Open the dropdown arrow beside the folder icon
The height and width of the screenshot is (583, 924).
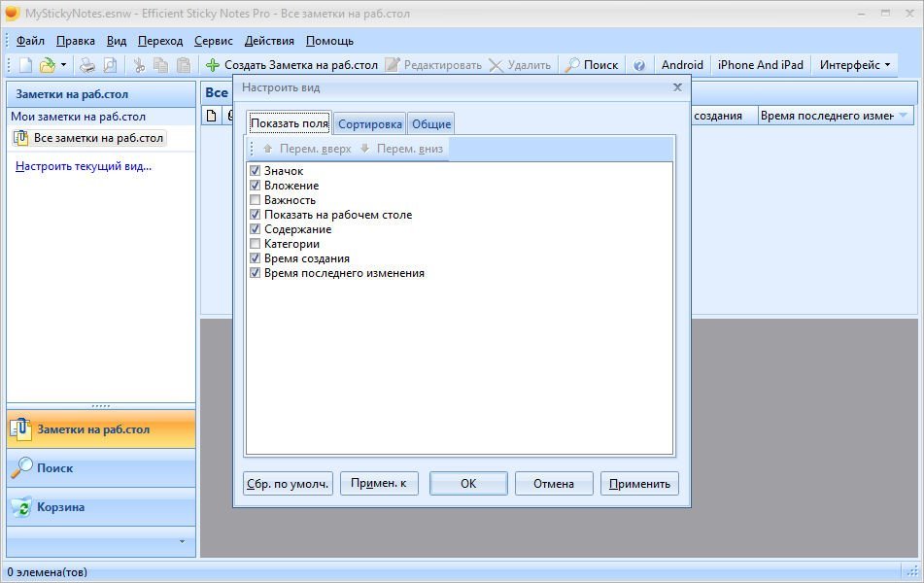pos(63,65)
